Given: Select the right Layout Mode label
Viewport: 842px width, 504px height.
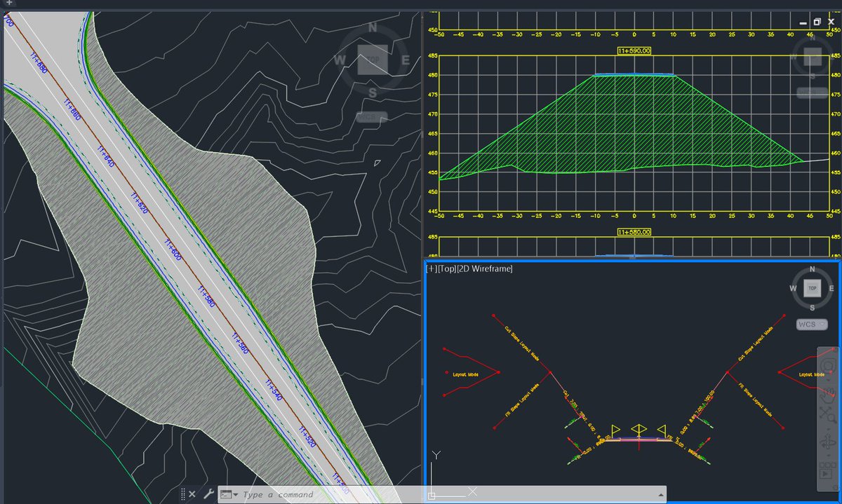Looking at the screenshot, I should click(812, 374).
